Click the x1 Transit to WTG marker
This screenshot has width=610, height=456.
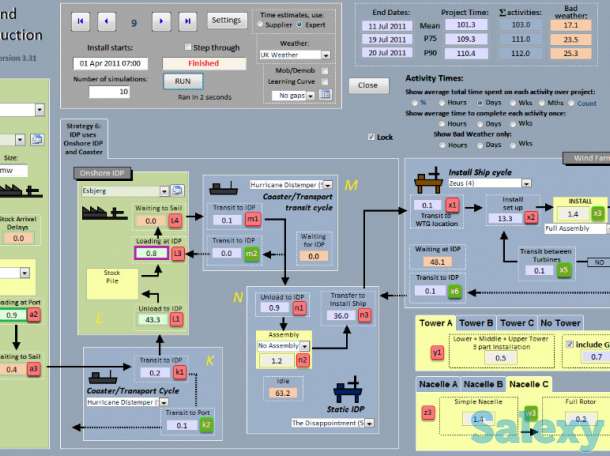tap(452, 205)
